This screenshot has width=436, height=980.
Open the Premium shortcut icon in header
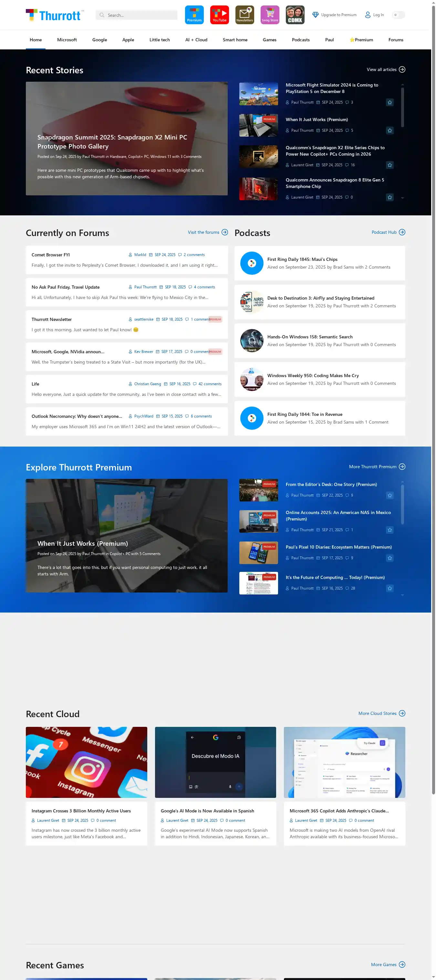point(194,15)
